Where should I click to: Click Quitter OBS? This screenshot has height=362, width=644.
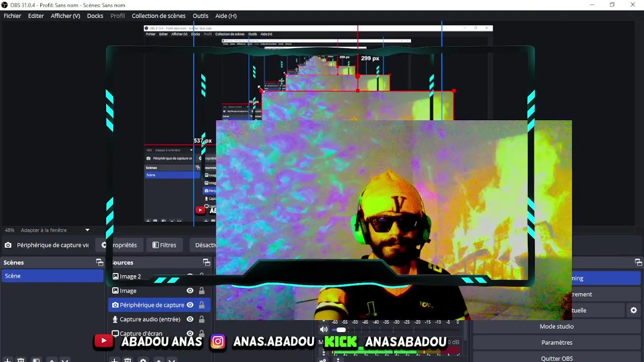pyautogui.click(x=557, y=358)
